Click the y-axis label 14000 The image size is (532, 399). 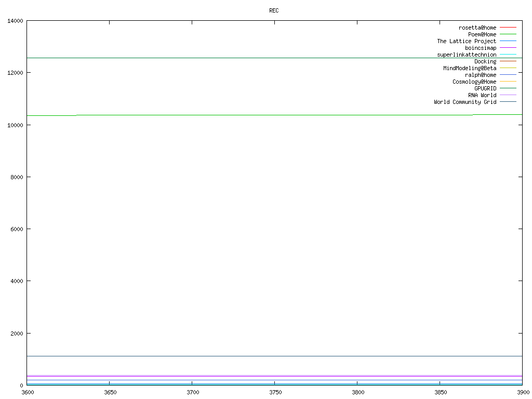tap(15, 21)
